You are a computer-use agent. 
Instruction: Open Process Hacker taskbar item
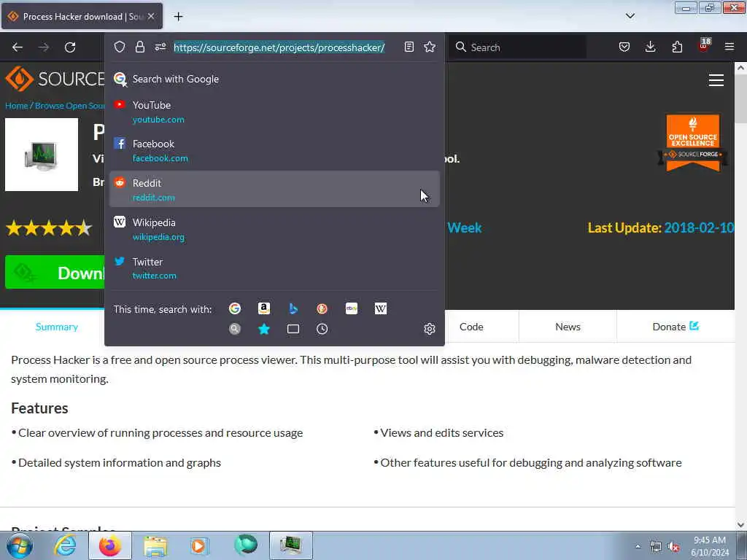(290, 545)
